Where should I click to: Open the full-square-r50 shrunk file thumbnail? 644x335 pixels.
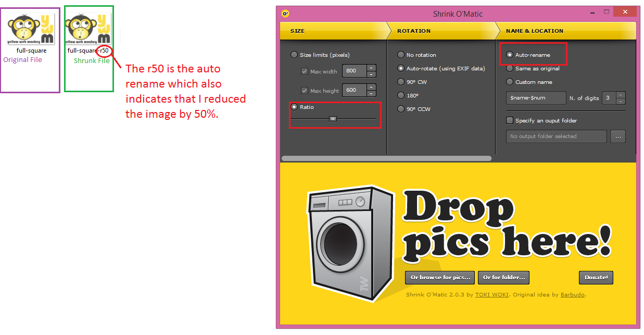coord(89,29)
